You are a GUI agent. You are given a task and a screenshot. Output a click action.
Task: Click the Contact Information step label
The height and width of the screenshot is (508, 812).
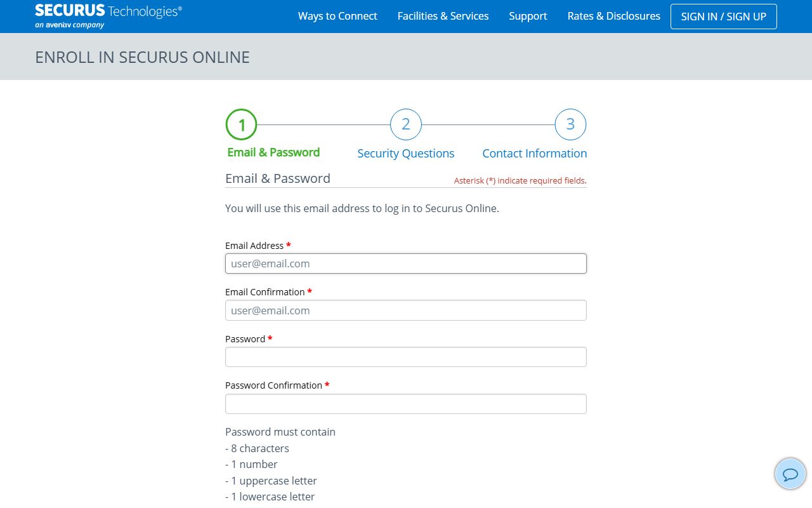(x=535, y=154)
